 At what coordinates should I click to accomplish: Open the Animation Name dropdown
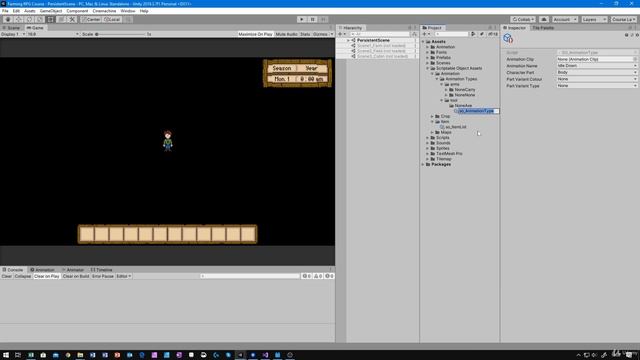pyautogui.click(x=597, y=66)
